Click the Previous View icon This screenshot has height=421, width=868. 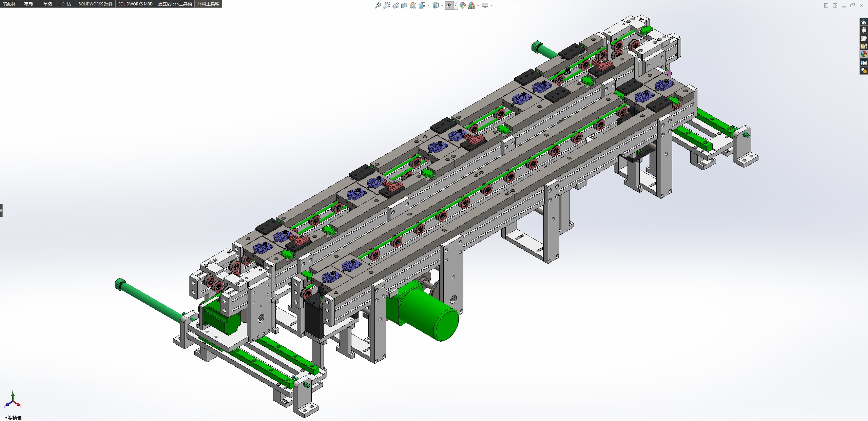[396, 5]
